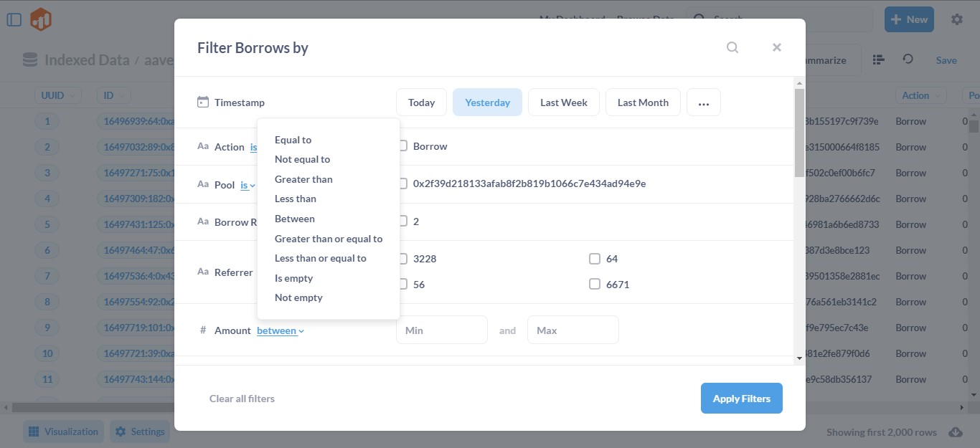This screenshot has height=448, width=980.
Task: Click the refresh icon near Save
Action: click(x=908, y=59)
